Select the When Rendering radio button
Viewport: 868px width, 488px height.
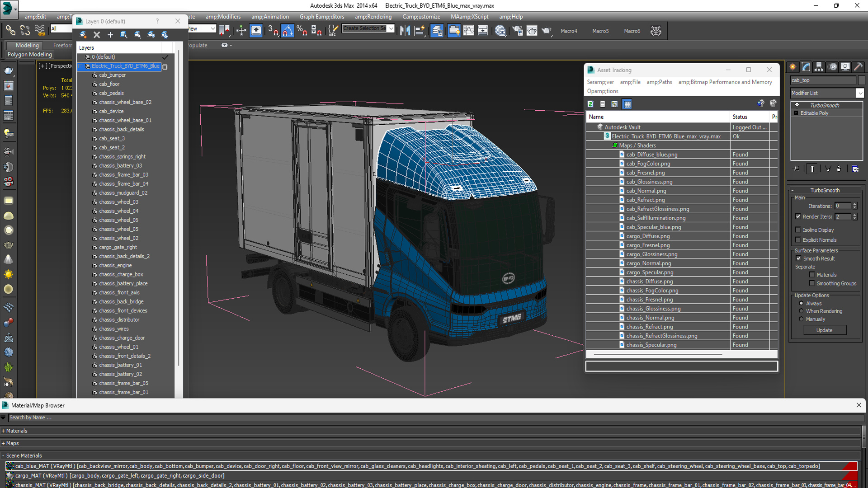(x=801, y=311)
